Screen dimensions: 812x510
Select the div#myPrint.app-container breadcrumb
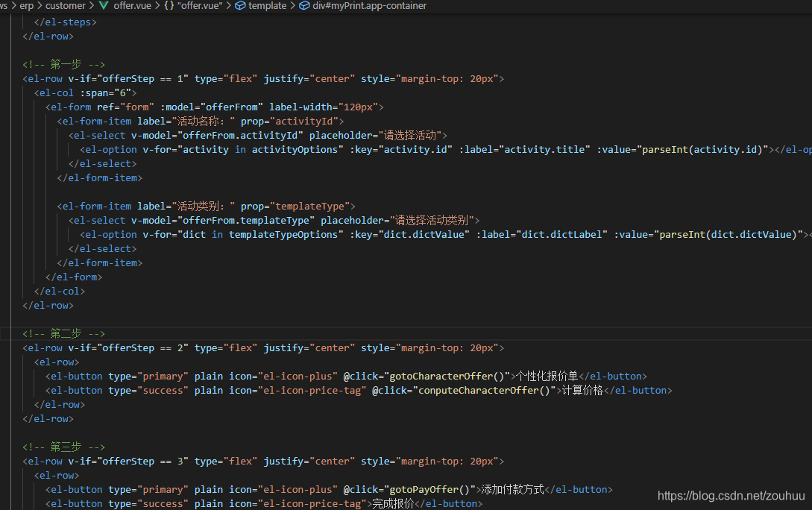(x=369, y=6)
